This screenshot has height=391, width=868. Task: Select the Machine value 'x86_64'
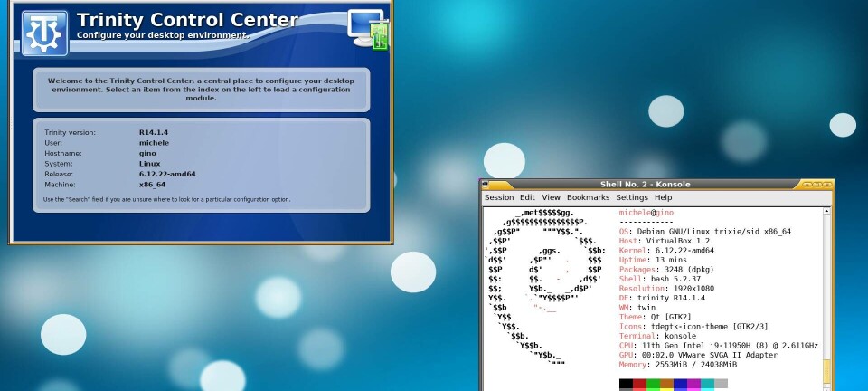[x=152, y=185]
